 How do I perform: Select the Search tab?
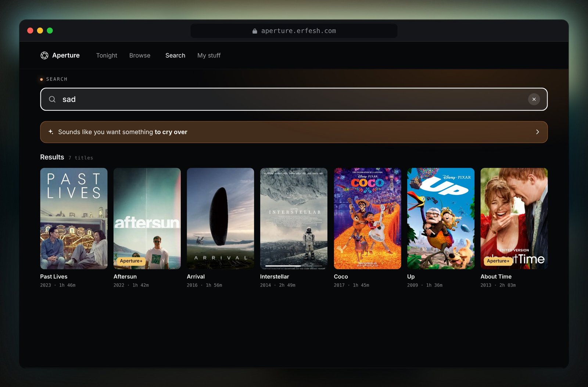[175, 55]
